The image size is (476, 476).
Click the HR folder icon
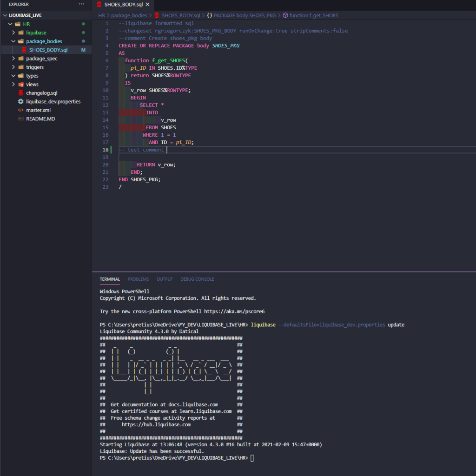(x=18, y=24)
